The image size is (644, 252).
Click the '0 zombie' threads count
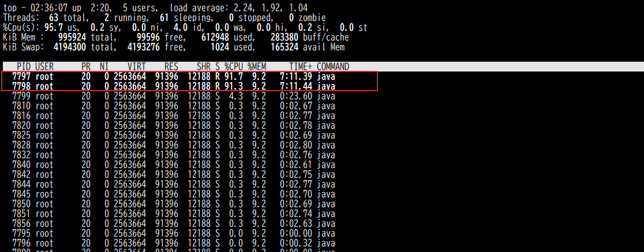(308, 18)
